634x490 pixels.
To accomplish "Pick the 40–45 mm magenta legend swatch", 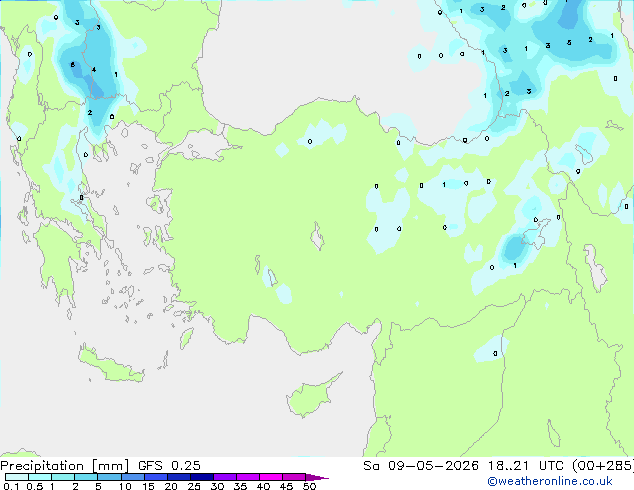I will coord(271,477).
